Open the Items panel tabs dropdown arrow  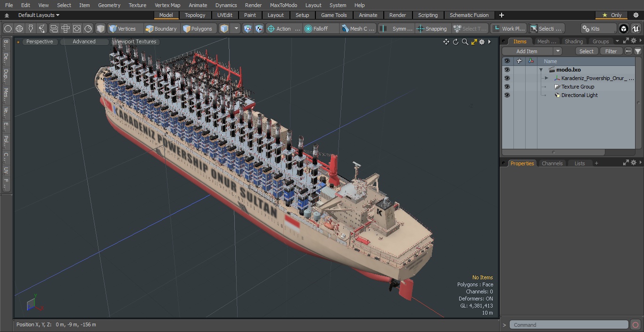pyautogui.click(x=617, y=41)
